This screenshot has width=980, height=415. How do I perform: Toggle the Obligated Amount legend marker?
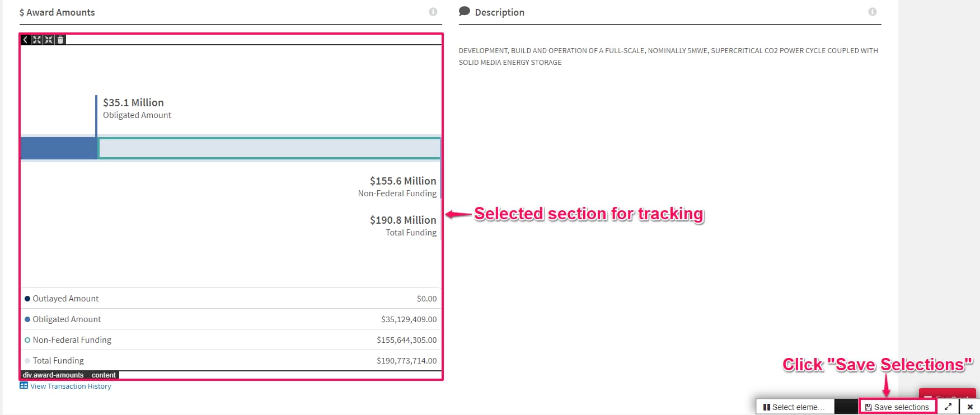click(27, 319)
